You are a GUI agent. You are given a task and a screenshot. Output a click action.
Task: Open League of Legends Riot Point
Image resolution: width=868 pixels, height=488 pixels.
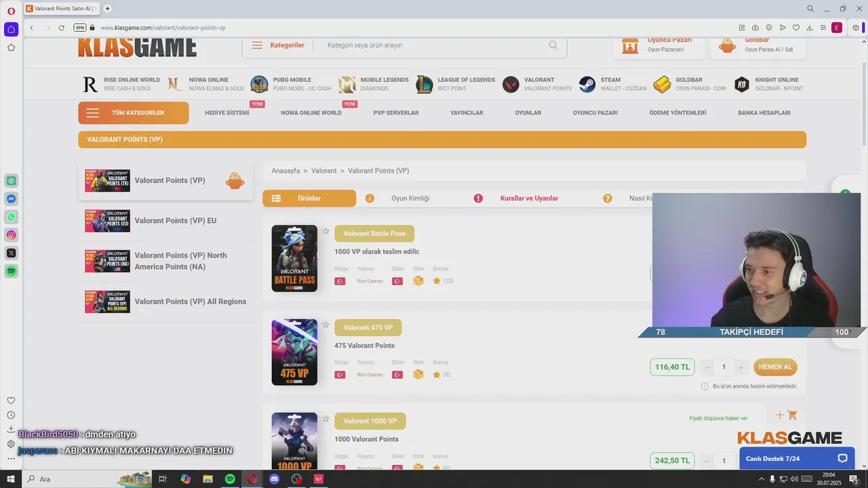point(456,84)
